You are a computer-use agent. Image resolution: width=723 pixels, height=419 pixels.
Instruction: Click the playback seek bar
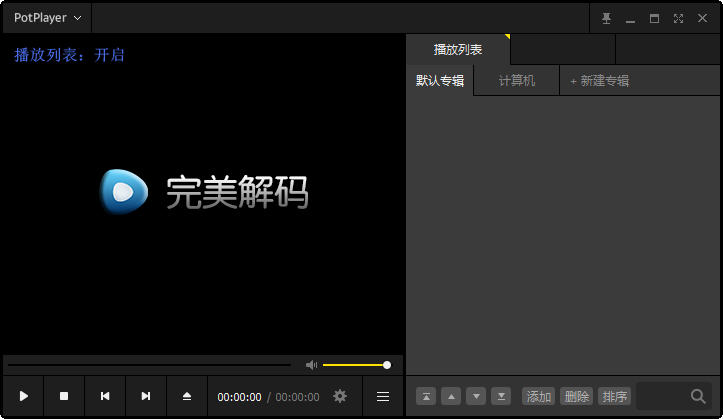149,365
